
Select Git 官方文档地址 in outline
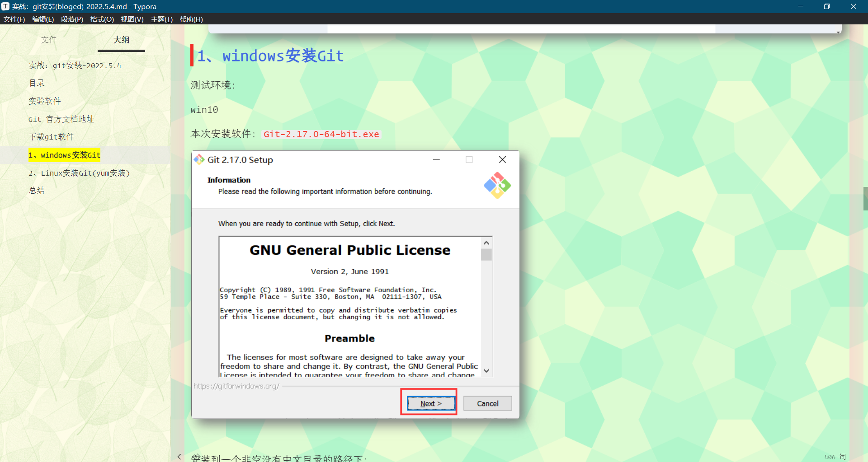61,119
